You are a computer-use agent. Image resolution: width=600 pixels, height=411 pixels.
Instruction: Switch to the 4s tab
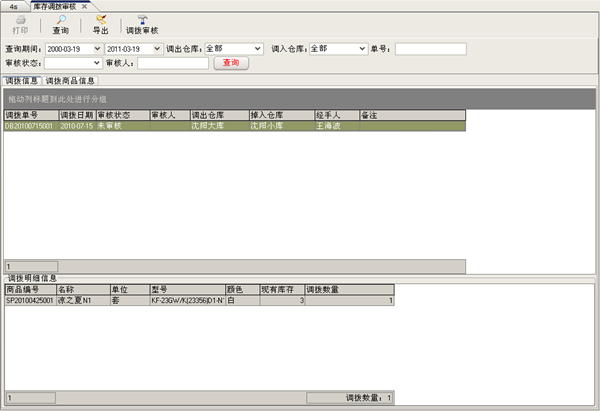point(13,6)
